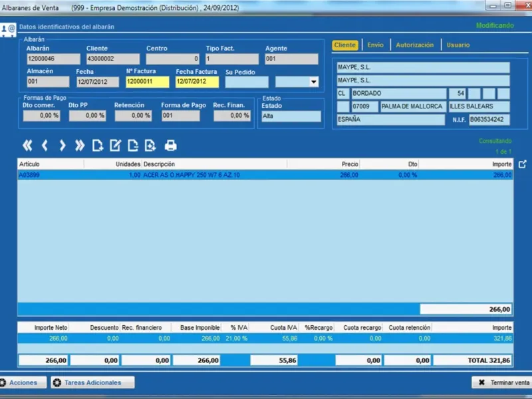Screen dimensions: 532x399
Task: Print the albarán with printer icon
Action: pyautogui.click(x=171, y=146)
